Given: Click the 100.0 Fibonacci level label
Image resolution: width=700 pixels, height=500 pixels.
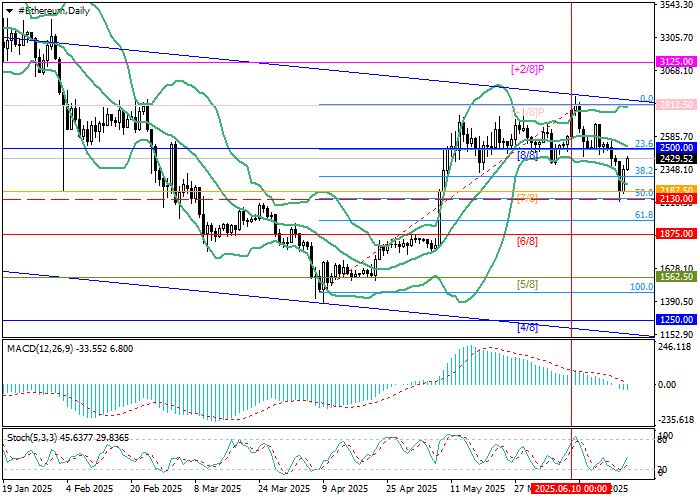Looking at the screenshot, I should (641, 286).
